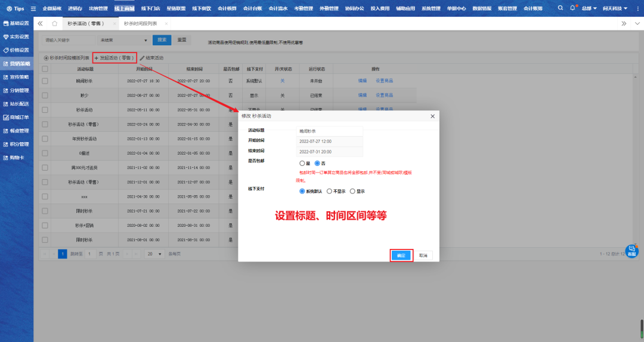This screenshot has width=644, height=342.
Task: Expand the 总部 dropdown in the header
Action: pyautogui.click(x=589, y=9)
